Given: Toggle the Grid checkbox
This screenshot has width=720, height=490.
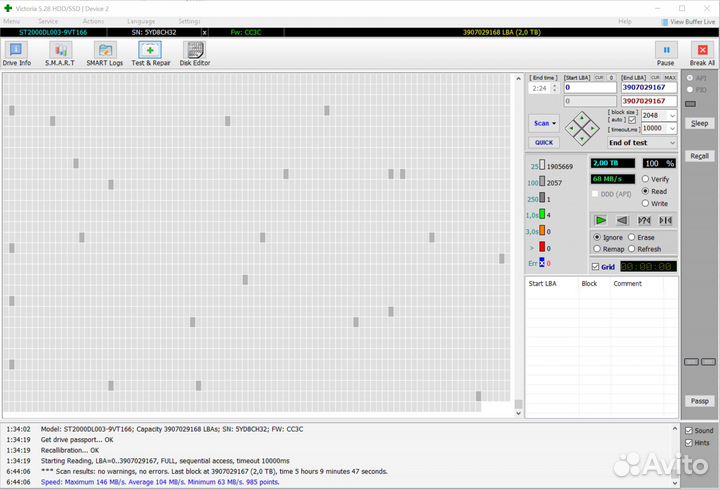Looking at the screenshot, I should [596, 267].
